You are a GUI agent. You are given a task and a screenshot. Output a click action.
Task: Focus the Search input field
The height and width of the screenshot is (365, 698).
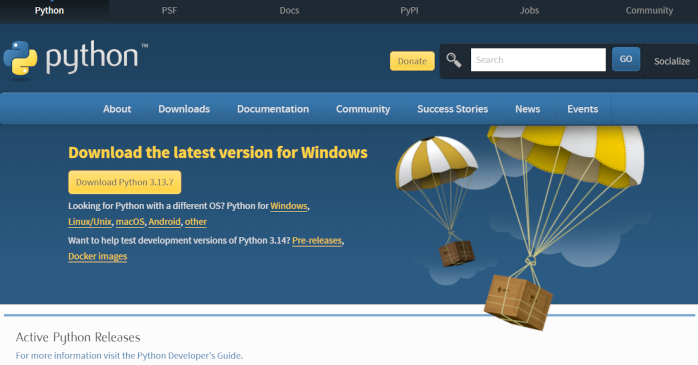(538, 60)
